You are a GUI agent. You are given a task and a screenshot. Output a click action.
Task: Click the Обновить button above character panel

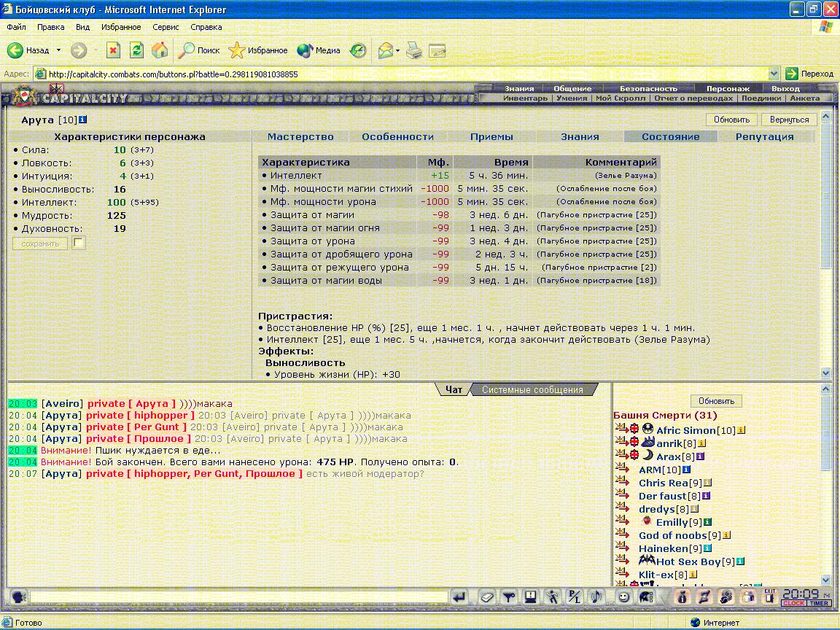click(x=731, y=120)
